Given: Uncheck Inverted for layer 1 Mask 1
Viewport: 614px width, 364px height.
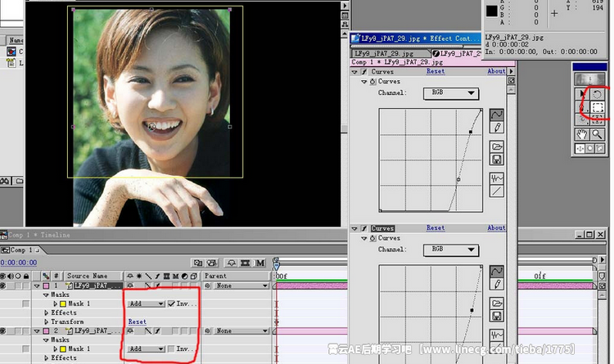Looking at the screenshot, I should 171,303.
